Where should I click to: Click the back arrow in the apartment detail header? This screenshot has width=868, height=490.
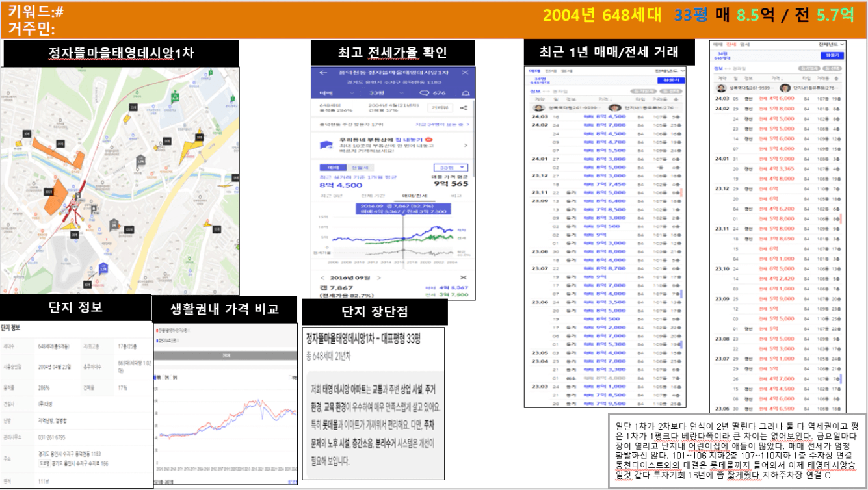(323, 73)
